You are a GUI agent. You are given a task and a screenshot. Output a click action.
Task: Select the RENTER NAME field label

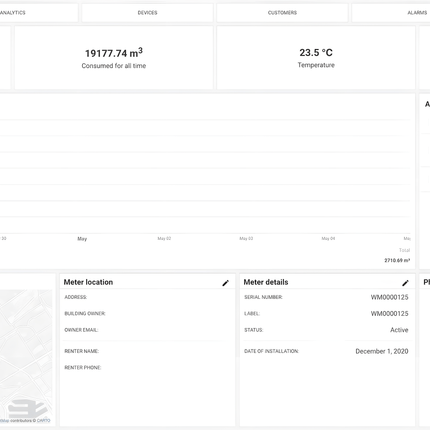tap(81, 351)
